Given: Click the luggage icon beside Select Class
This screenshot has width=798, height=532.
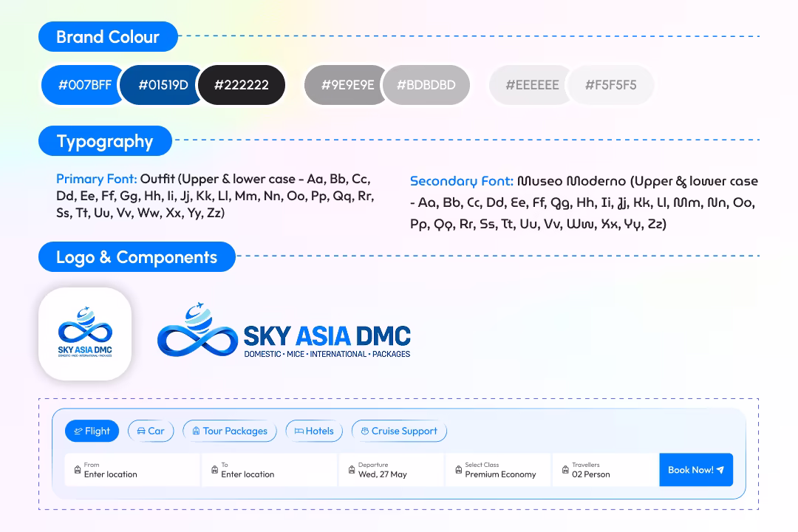Looking at the screenshot, I should tap(459, 469).
